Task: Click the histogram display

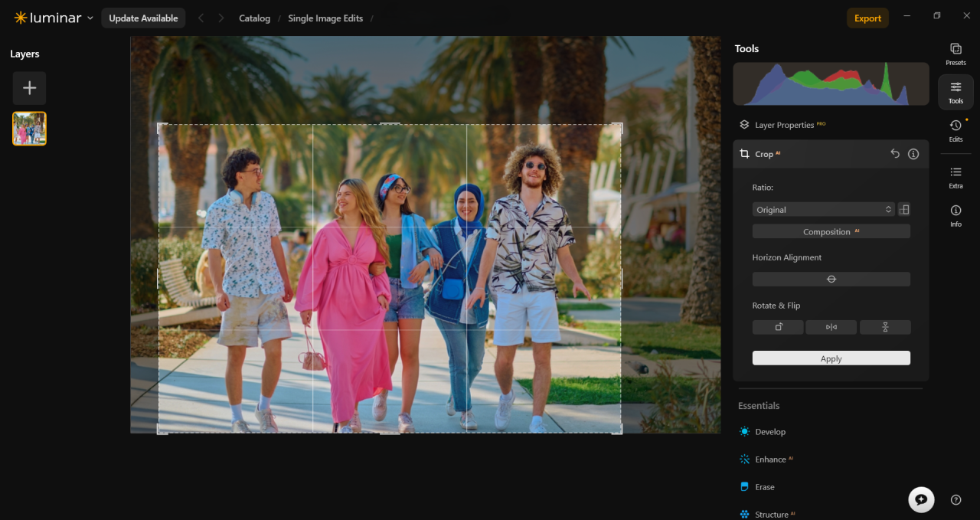Action: point(831,84)
